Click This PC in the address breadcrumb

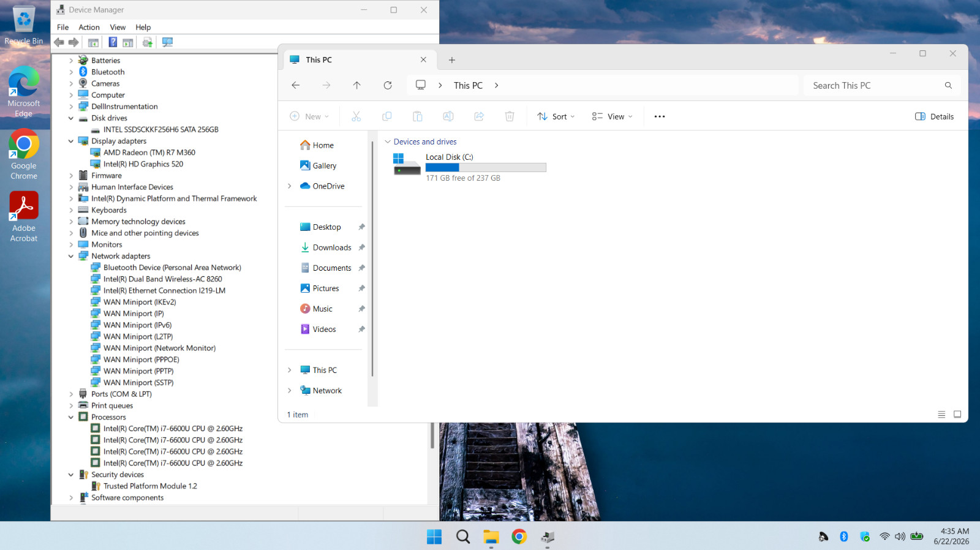(468, 86)
